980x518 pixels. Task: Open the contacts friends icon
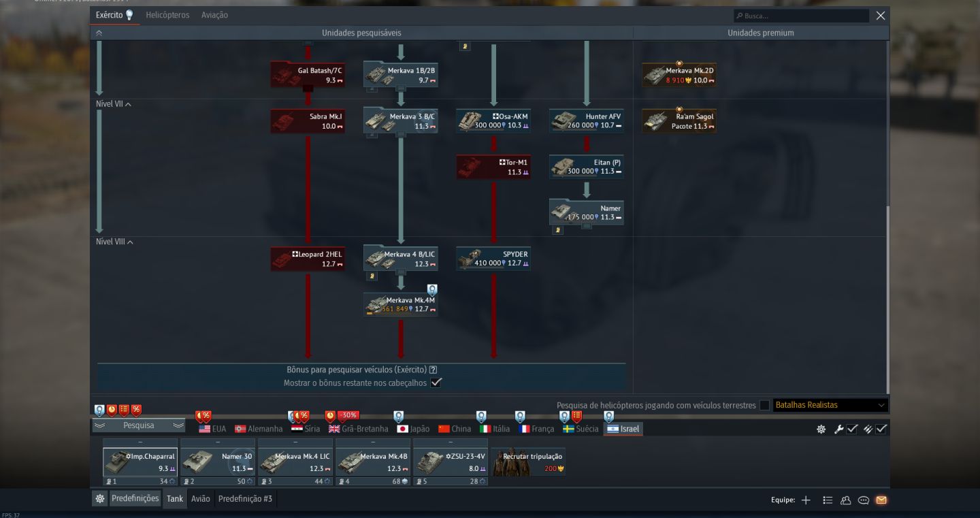tap(846, 500)
